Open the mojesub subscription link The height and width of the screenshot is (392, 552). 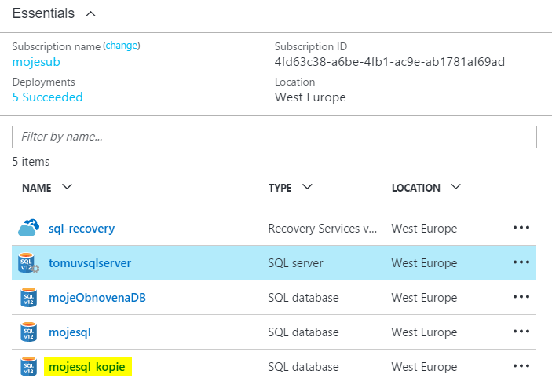pos(36,62)
